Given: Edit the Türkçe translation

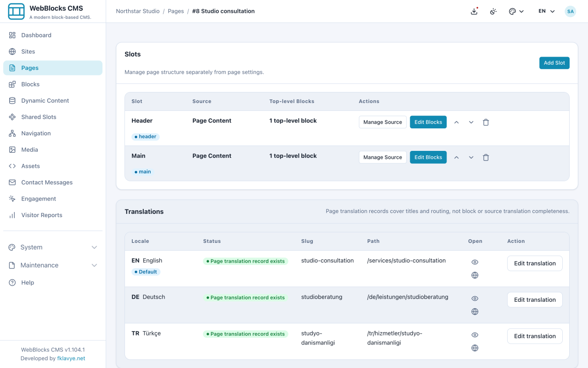Looking at the screenshot, I should [x=535, y=336].
